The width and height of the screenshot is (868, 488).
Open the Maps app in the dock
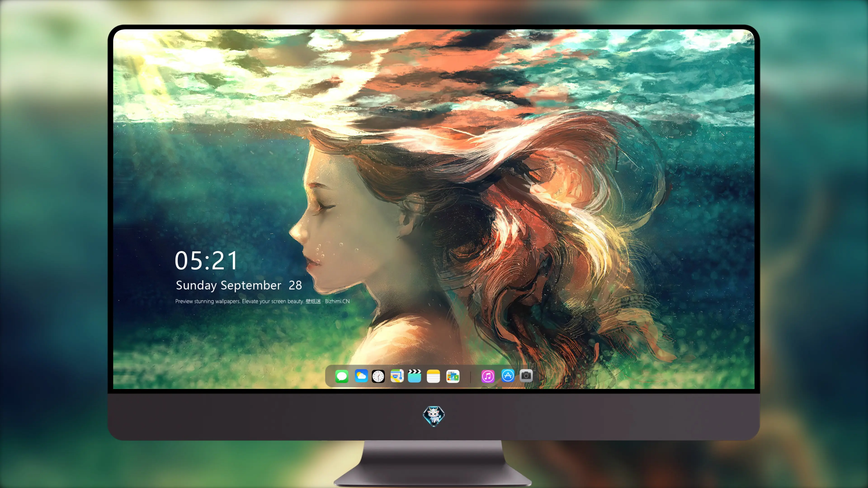pyautogui.click(x=397, y=376)
